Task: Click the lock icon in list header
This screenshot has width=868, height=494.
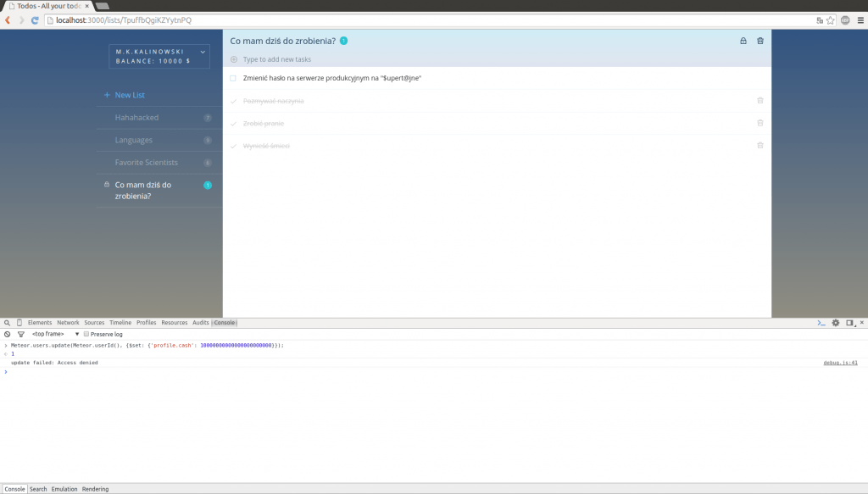Action: (743, 41)
